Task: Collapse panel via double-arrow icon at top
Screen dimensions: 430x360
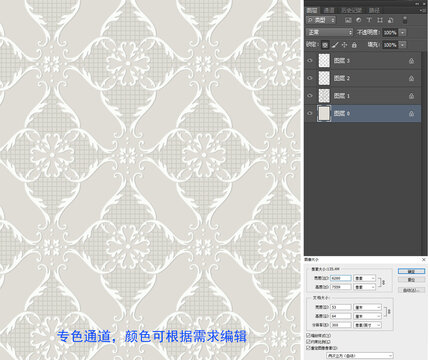Action: tap(417, 3)
